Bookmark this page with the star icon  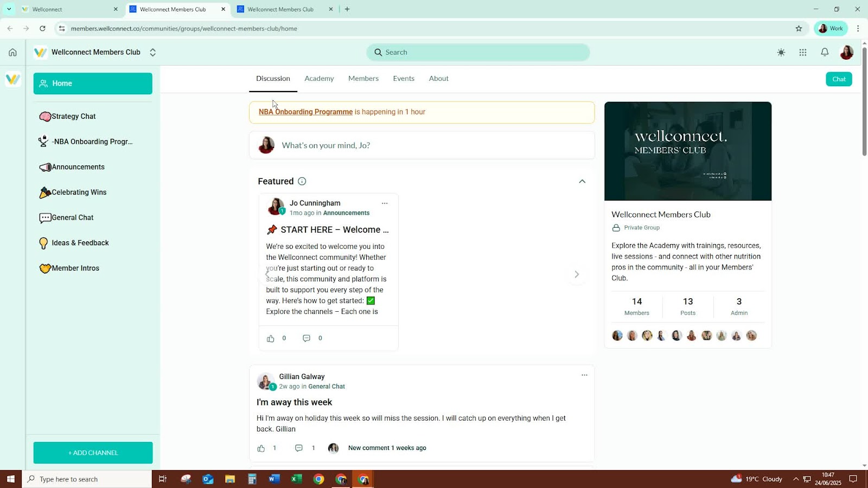coord(799,29)
